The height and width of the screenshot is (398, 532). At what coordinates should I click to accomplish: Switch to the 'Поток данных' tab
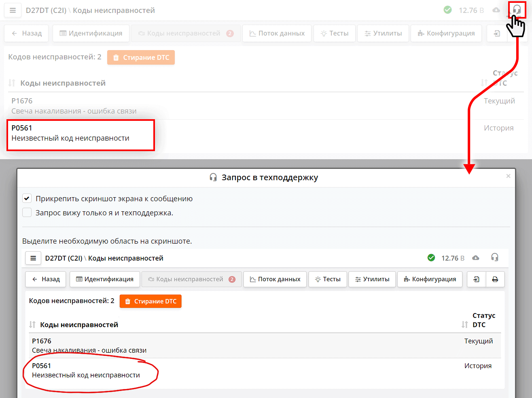pyautogui.click(x=277, y=34)
